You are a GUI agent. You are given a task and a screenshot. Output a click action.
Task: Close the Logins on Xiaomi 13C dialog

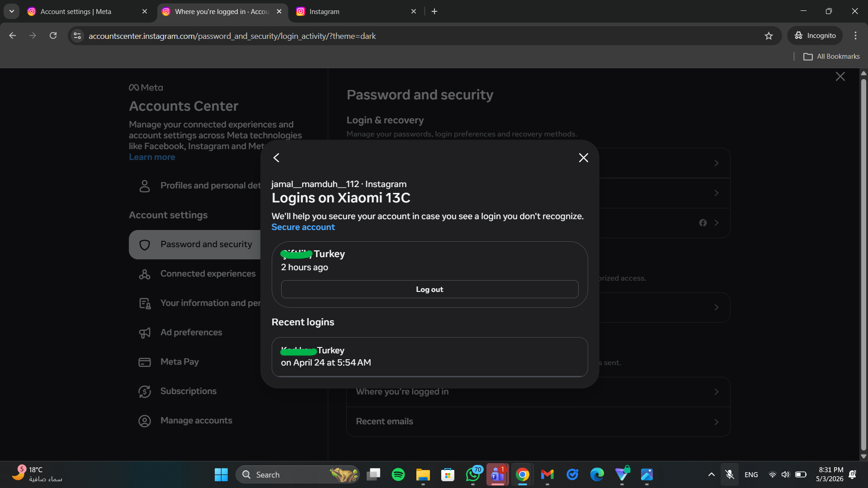pos(584,158)
